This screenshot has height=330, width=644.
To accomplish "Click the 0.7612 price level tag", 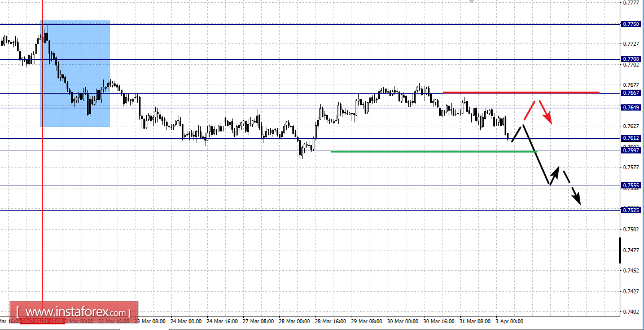I will point(631,139).
